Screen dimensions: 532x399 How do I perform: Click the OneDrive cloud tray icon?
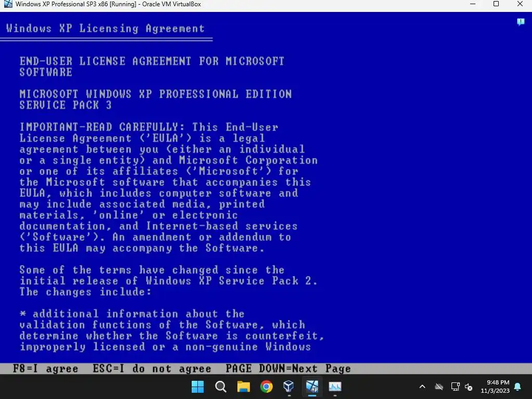[439, 387]
